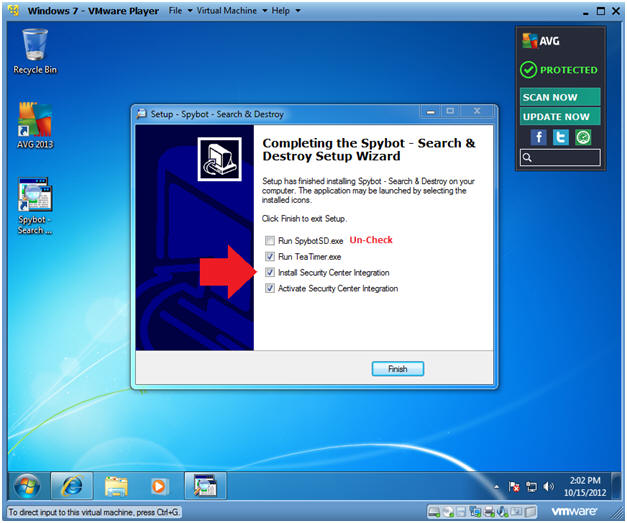Launch Internet Explorer from the taskbar

tap(72, 486)
